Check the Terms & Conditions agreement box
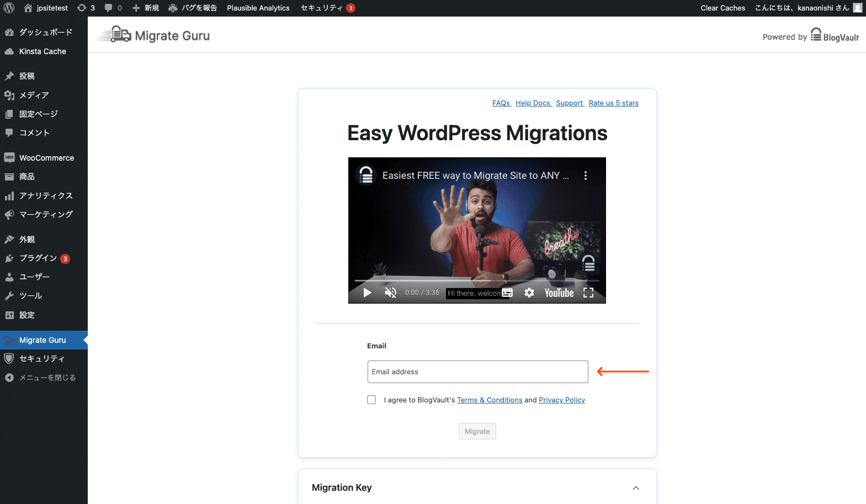 371,400
